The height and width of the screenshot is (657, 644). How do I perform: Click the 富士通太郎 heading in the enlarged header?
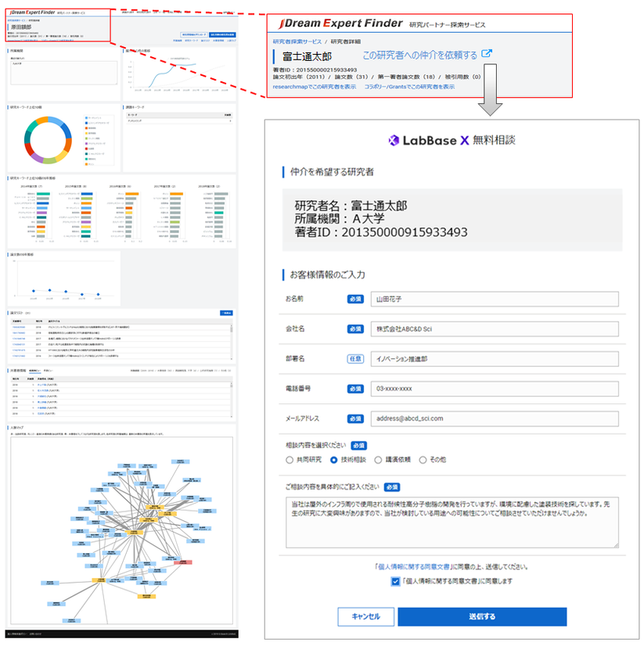(307, 56)
